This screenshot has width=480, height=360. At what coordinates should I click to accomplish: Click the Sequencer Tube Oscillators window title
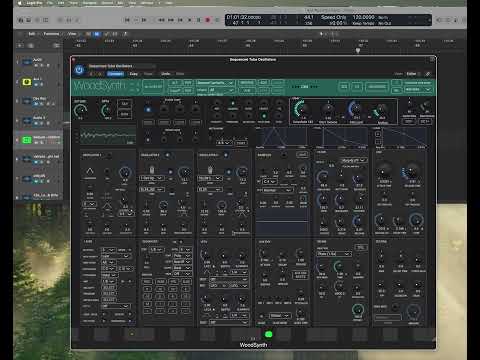253,60
